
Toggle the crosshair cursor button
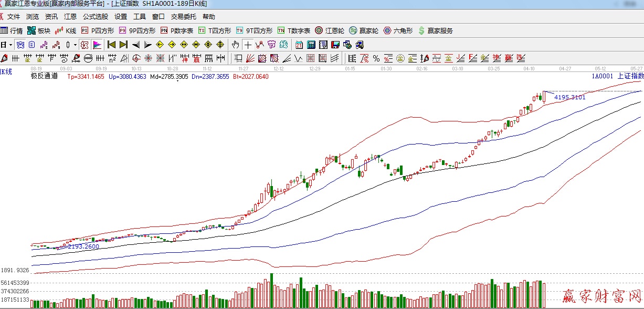tap(247, 45)
